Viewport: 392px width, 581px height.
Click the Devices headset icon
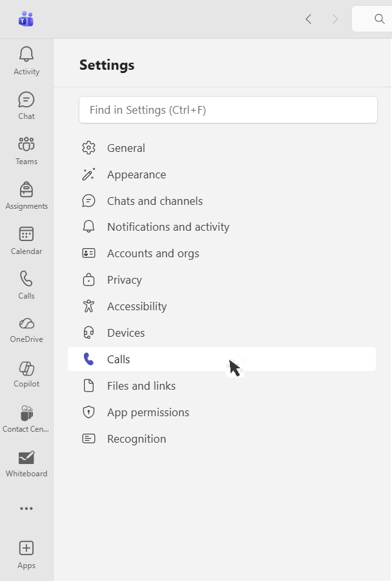tap(88, 333)
